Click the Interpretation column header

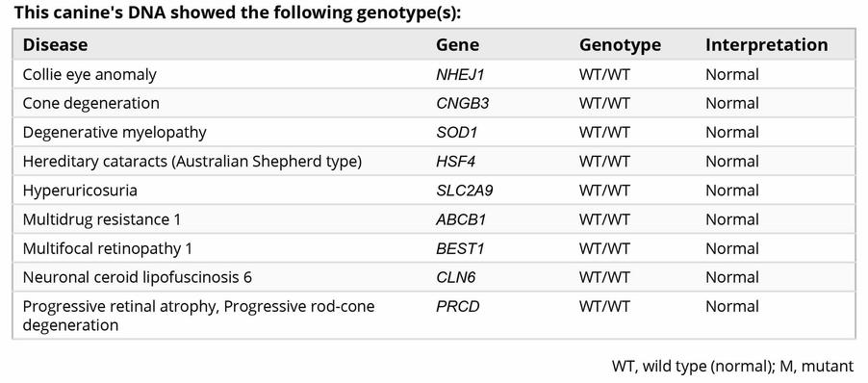[767, 45]
